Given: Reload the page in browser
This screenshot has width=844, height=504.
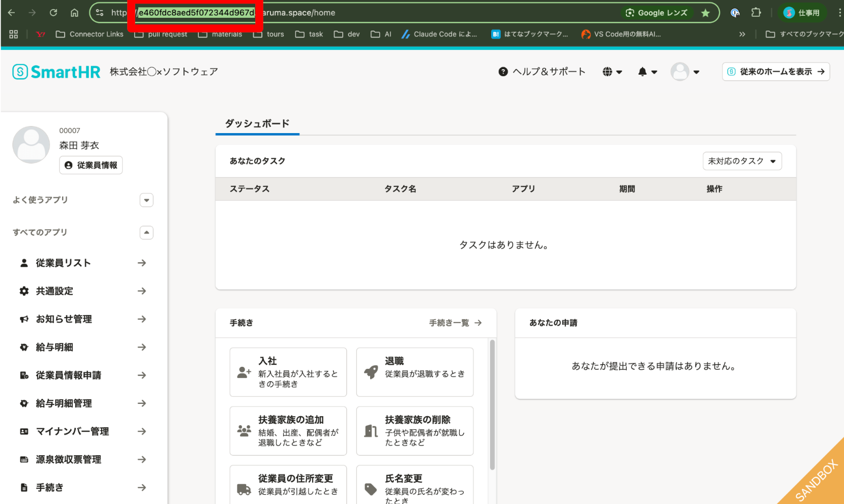Looking at the screenshot, I should (x=53, y=13).
